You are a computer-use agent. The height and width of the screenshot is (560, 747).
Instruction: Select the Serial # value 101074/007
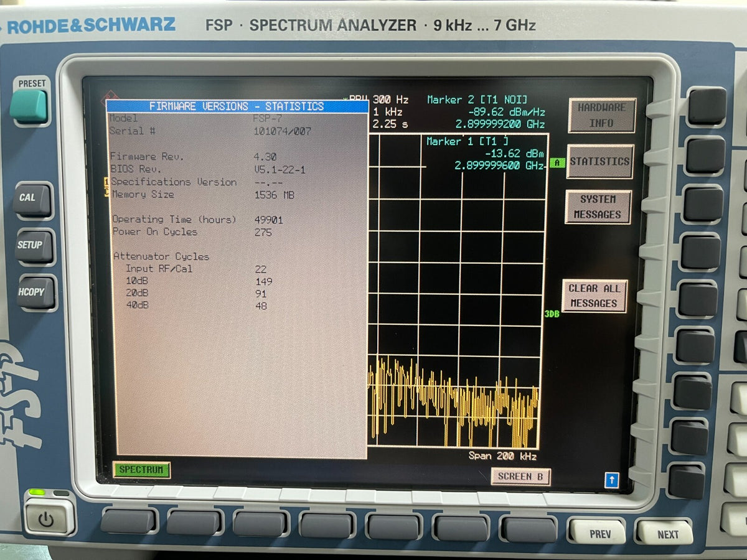(x=283, y=131)
